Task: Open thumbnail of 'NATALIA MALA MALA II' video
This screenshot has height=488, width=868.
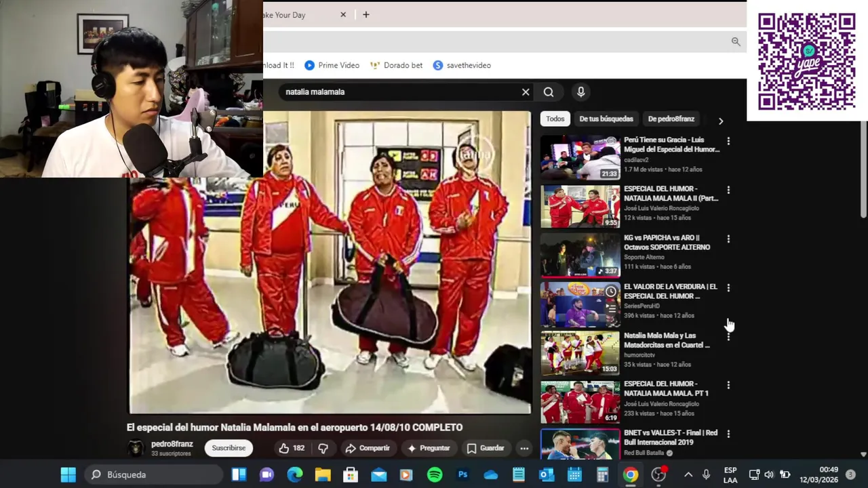Action: pyautogui.click(x=580, y=206)
